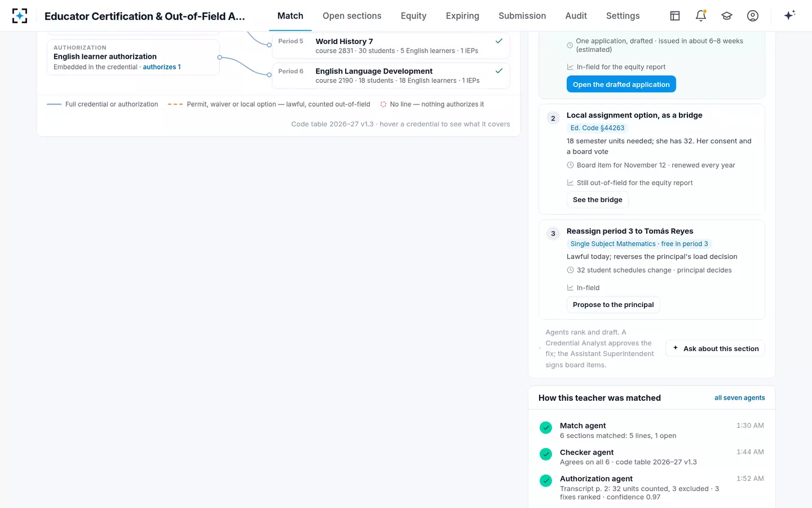Click the step 2 number badge

553,119
